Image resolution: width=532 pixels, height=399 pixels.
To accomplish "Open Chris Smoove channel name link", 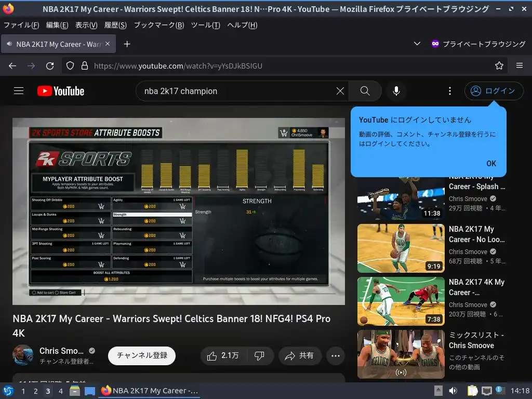I will (61, 351).
